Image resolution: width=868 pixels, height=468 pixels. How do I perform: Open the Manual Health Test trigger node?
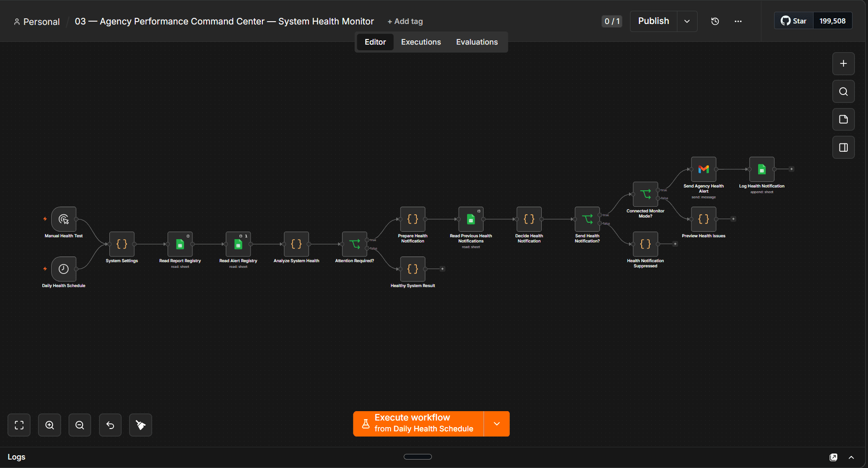[64, 219]
